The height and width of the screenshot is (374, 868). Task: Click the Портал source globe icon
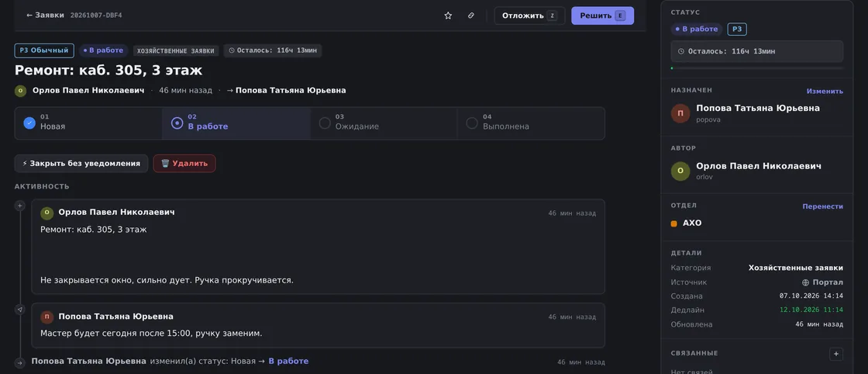(805, 282)
